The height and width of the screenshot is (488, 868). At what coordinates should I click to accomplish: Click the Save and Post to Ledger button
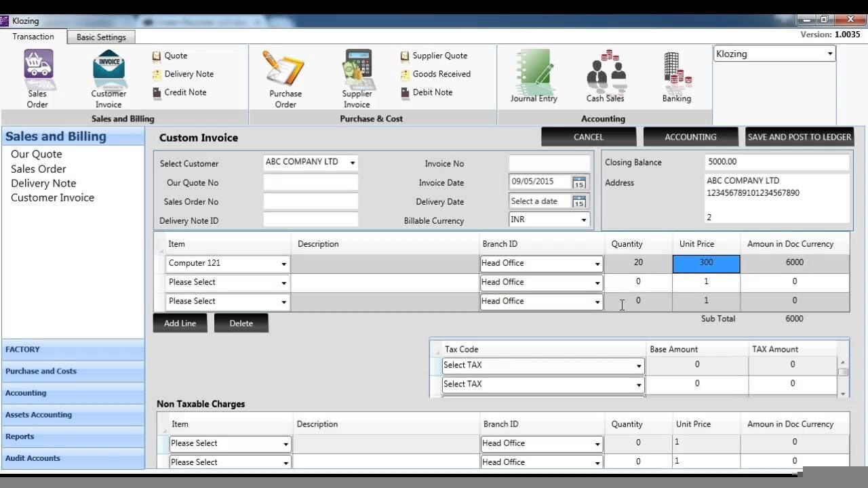tap(799, 137)
